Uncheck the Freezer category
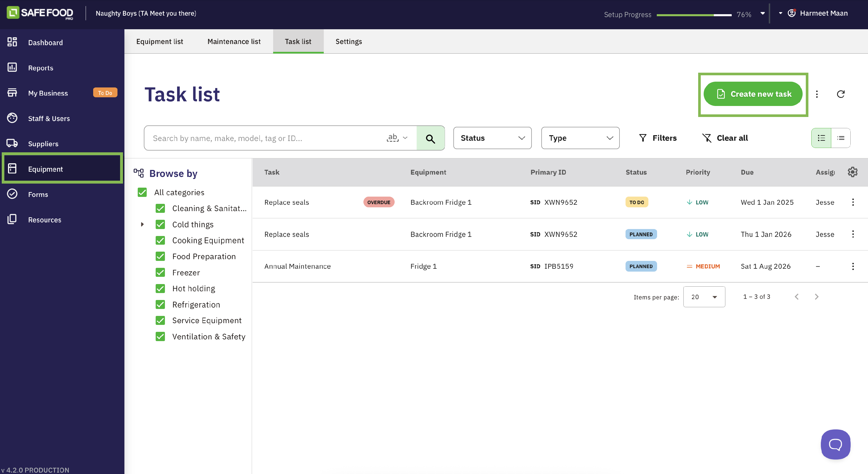This screenshot has width=868, height=474. 160,272
